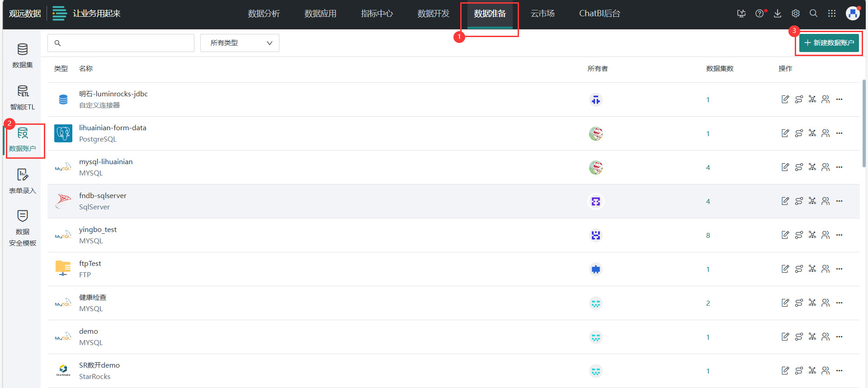The width and height of the screenshot is (868, 388).
Task: Open dataset count link for yingbo_test
Action: point(708,235)
